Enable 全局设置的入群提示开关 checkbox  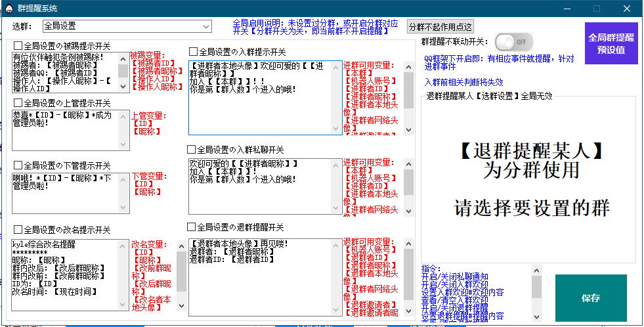click(193, 51)
